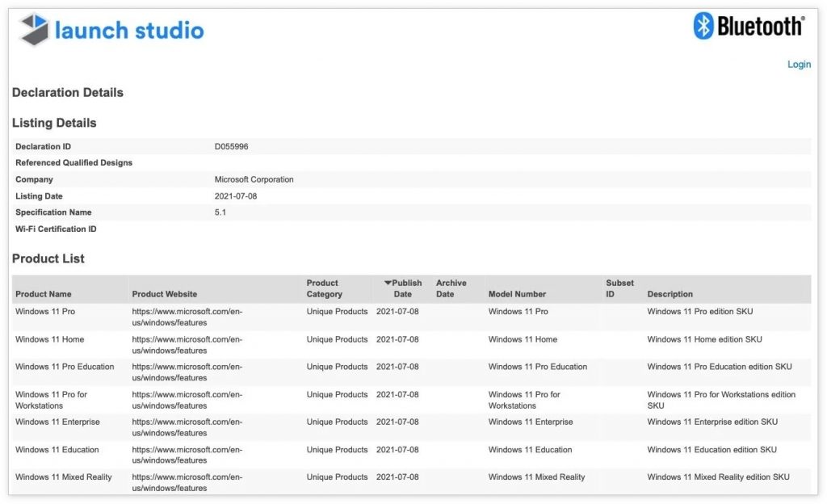827x504 pixels.
Task: Open the Windows 11 Home website link
Action: pos(187,345)
